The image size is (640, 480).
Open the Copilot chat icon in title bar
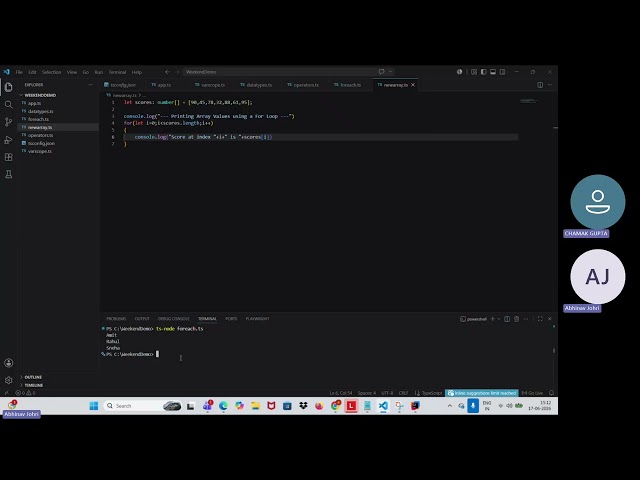(x=382, y=71)
